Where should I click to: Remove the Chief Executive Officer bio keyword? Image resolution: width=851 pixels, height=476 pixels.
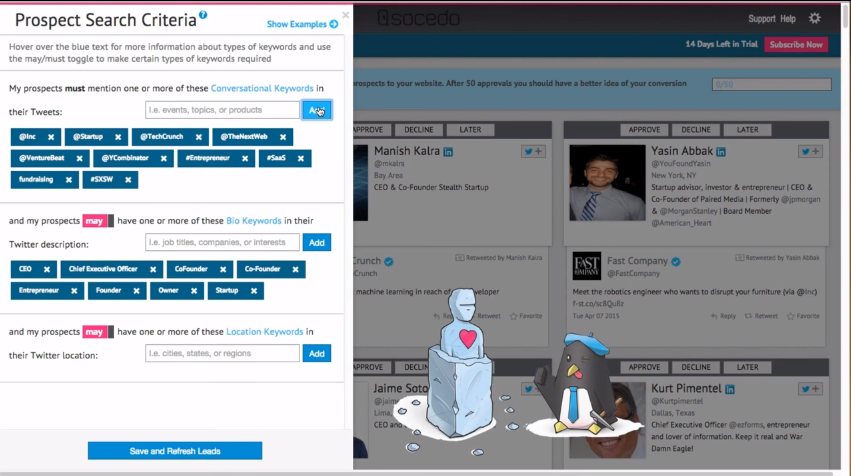153,269
